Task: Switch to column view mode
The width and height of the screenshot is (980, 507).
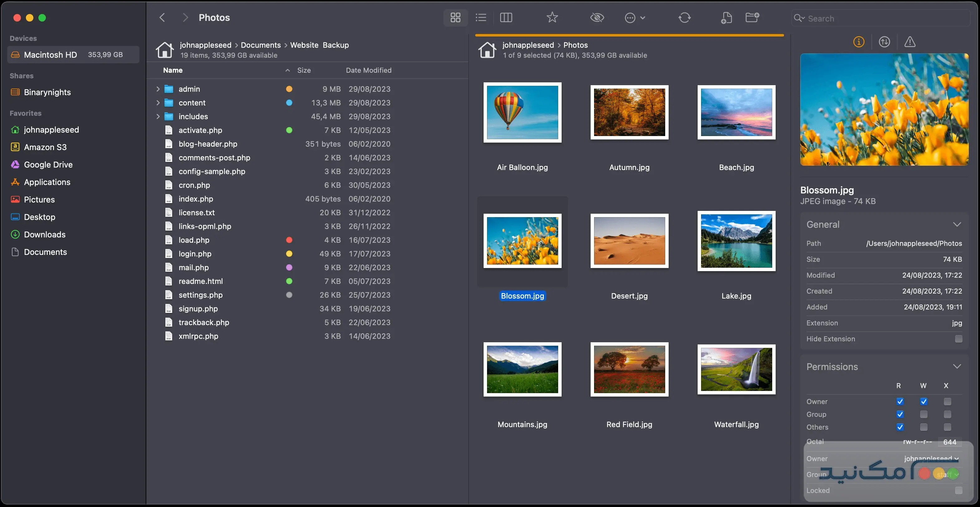Action: pyautogui.click(x=506, y=17)
